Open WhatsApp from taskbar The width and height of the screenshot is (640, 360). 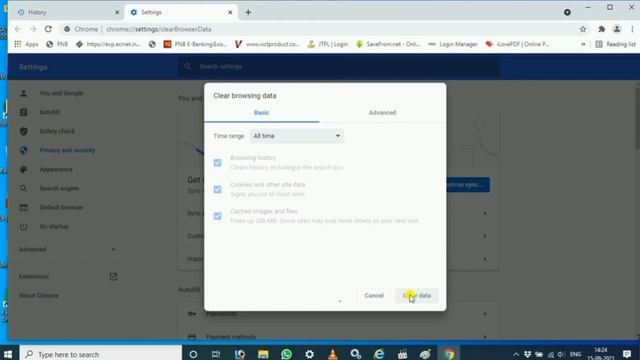click(286, 354)
